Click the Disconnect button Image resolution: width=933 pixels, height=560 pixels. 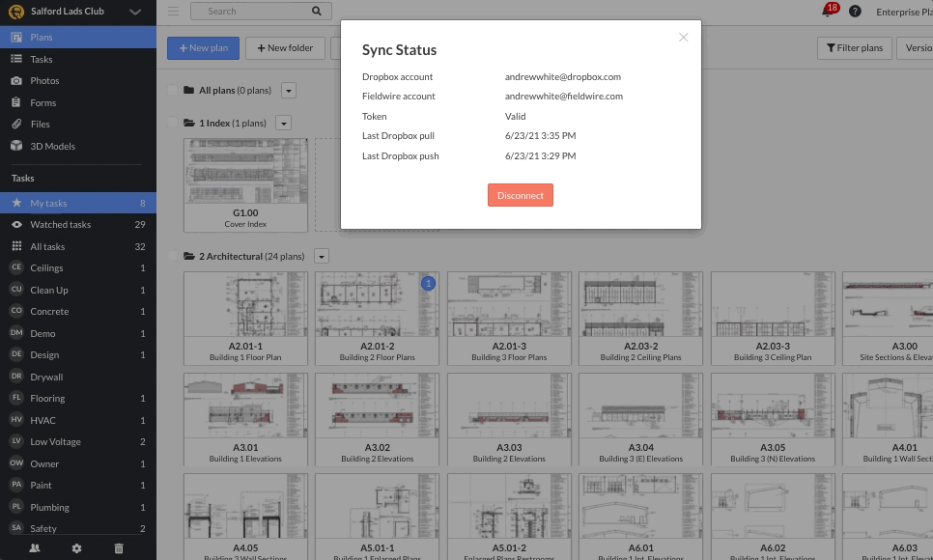click(x=520, y=195)
